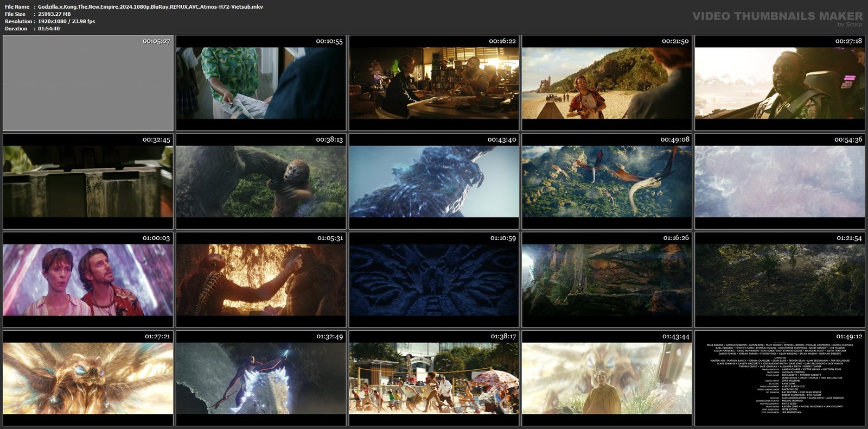
Task: Open the pilot thumbnail at 00:27:18
Action: coord(780,83)
